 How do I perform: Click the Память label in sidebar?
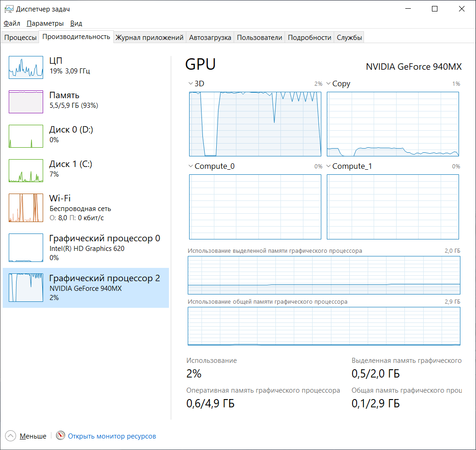pyautogui.click(x=64, y=95)
